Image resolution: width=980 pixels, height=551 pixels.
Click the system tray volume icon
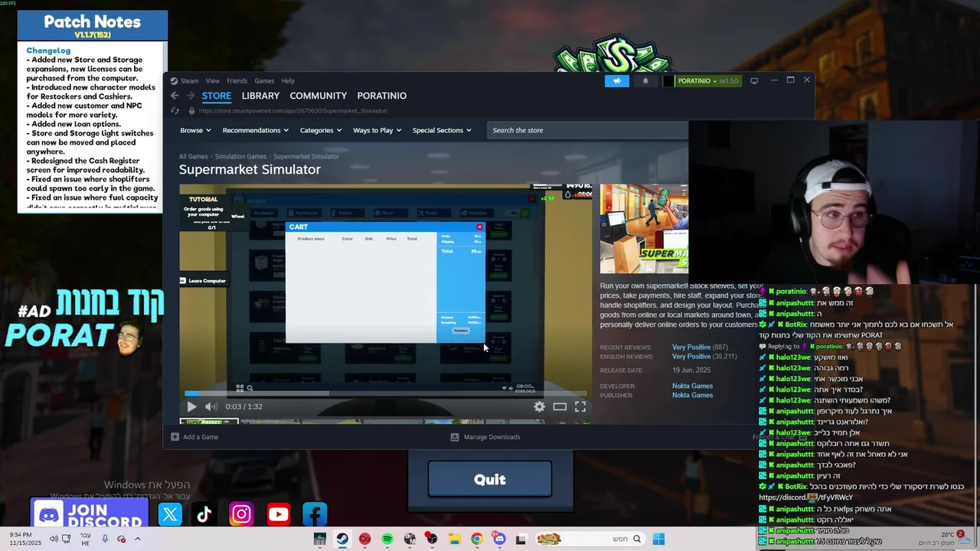click(54, 540)
